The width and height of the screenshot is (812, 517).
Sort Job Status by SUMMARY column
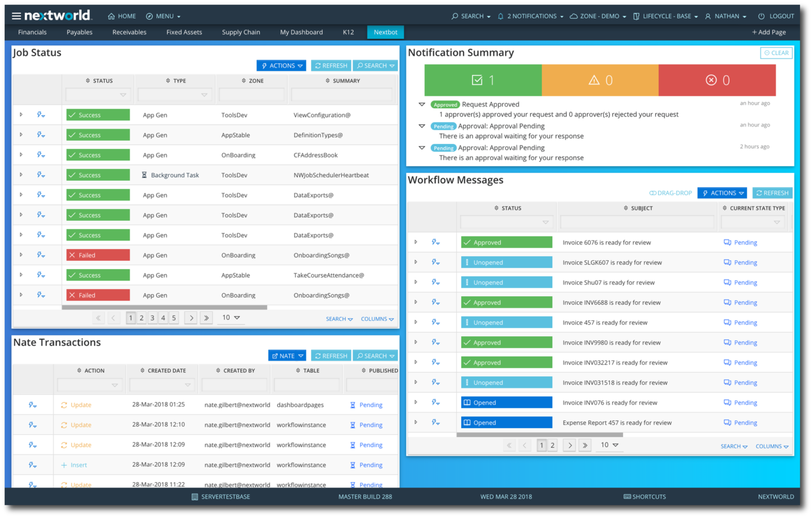pyautogui.click(x=343, y=81)
